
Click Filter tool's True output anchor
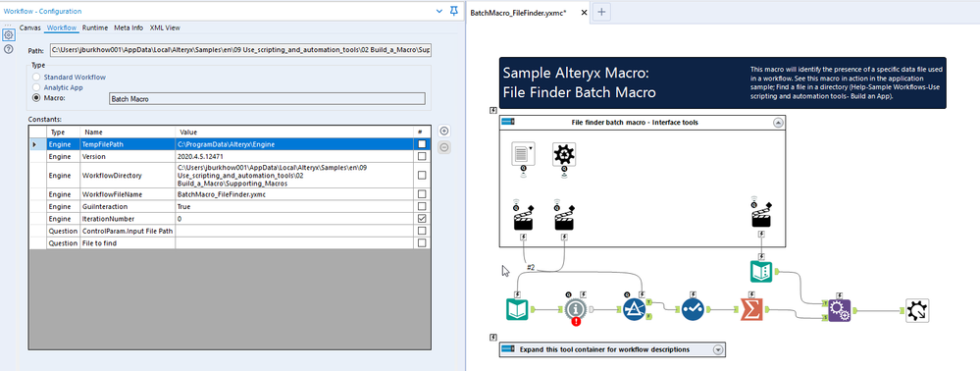(648, 302)
